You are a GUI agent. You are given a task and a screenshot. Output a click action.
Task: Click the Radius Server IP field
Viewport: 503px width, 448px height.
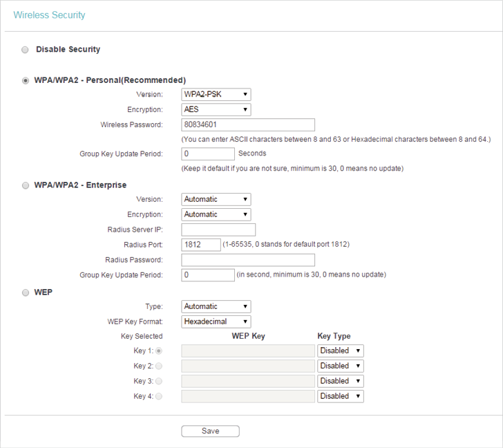pyautogui.click(x=218, y=230)
